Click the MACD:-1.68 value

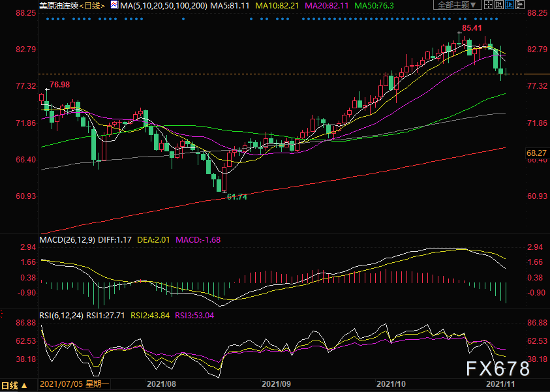(198, 240)
